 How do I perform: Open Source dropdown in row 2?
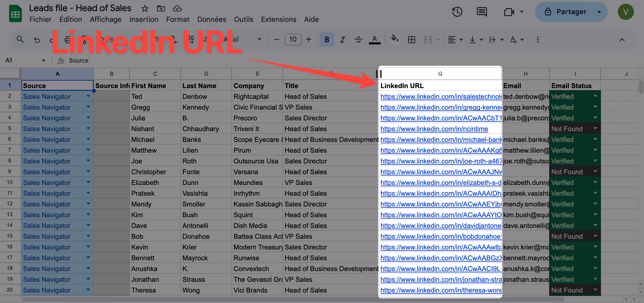click(x=88, y=96)
